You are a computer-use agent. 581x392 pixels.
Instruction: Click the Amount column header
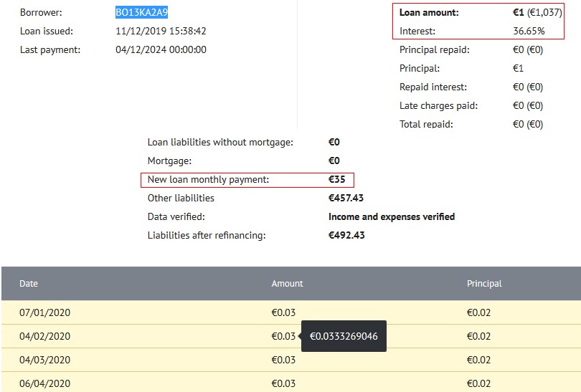click(287, 284)
